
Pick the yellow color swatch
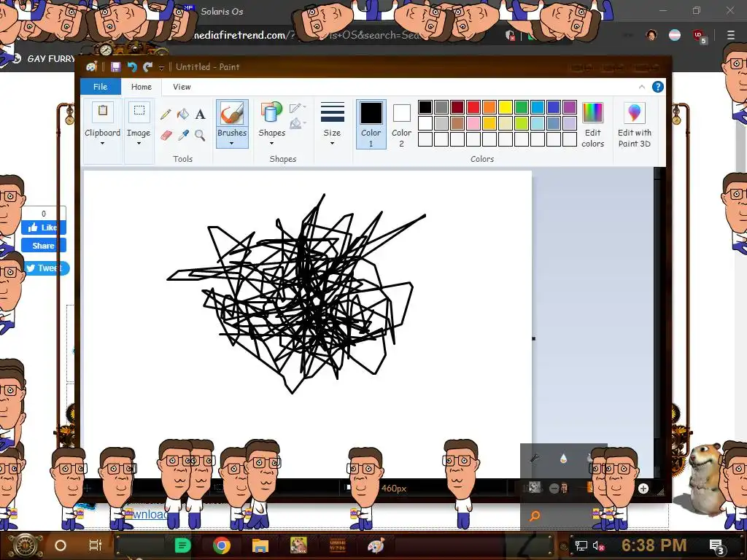coord(506,107)
